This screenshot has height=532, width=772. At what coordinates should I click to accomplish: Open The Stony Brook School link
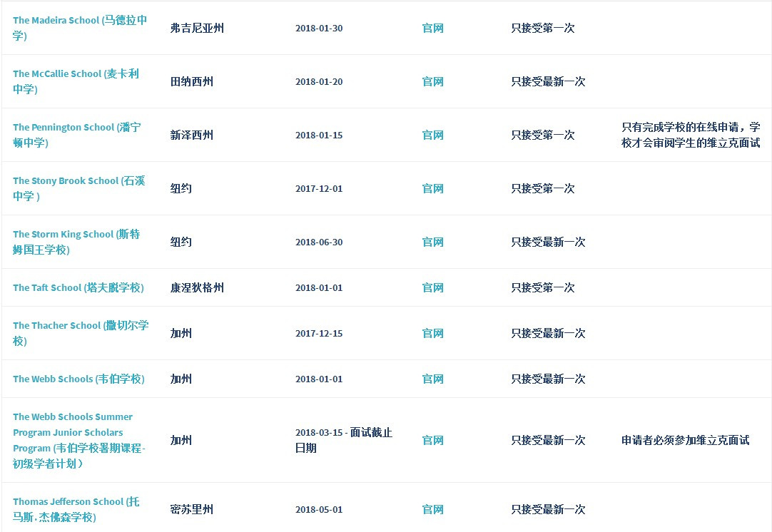coord(78,188)
